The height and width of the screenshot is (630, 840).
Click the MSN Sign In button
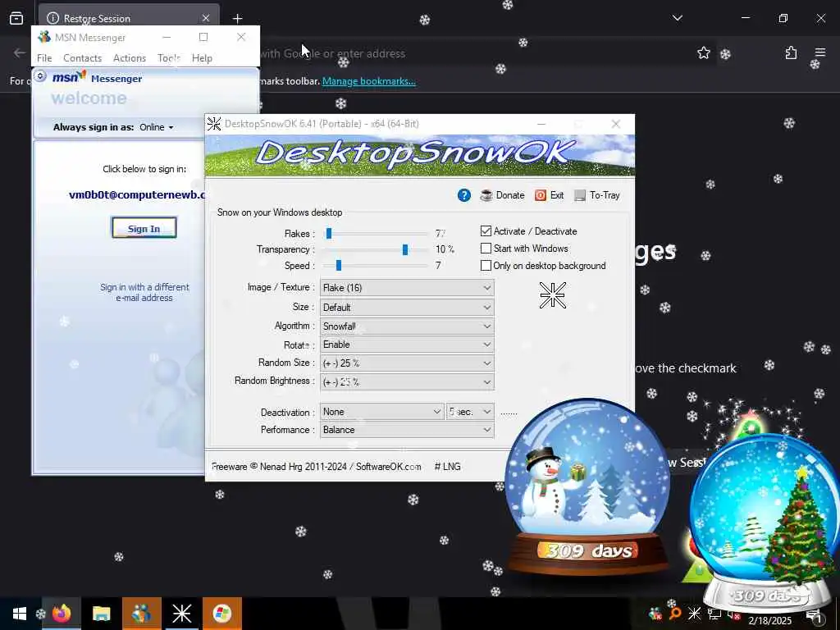pyautogui.click(x=144, y=228)
